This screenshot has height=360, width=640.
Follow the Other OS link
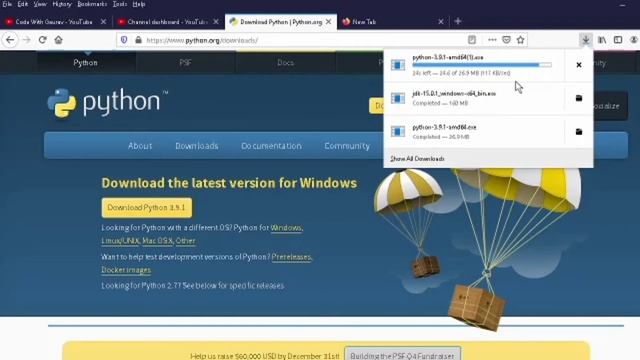tap(185, 241)
